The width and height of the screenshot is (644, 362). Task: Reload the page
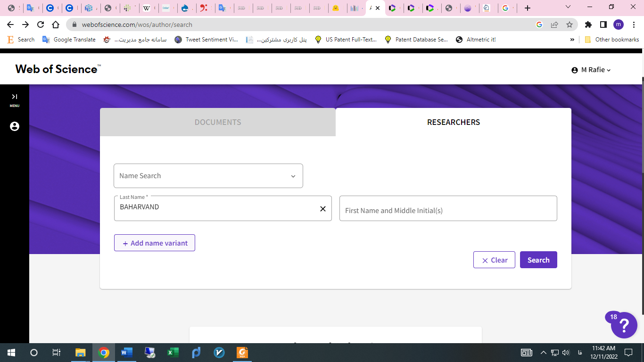(41, 25)
